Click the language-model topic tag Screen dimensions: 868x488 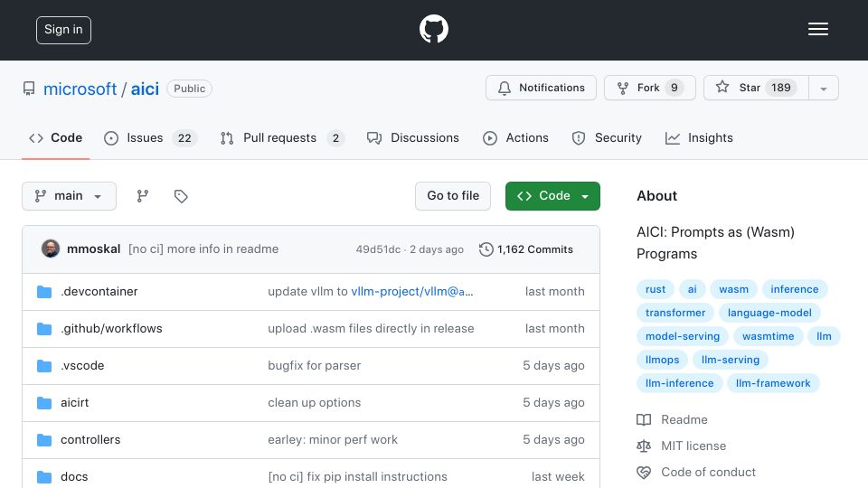pyautogui.click(x=769, y=313)
